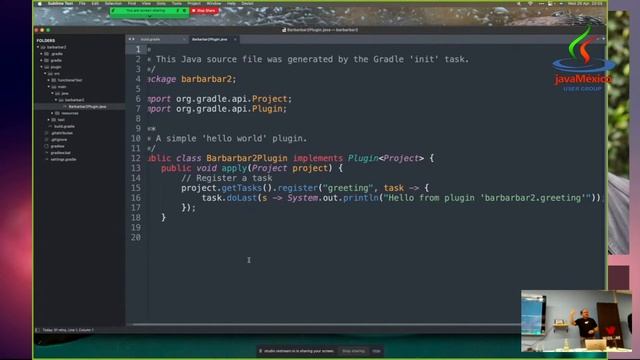Open .gitattributes in the sidebar
The height and width of the screenshot is (360, 640).
tap(62, 133)
